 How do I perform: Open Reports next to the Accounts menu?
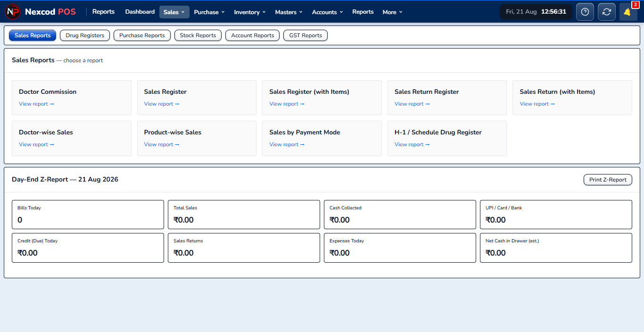pos(363,12)
